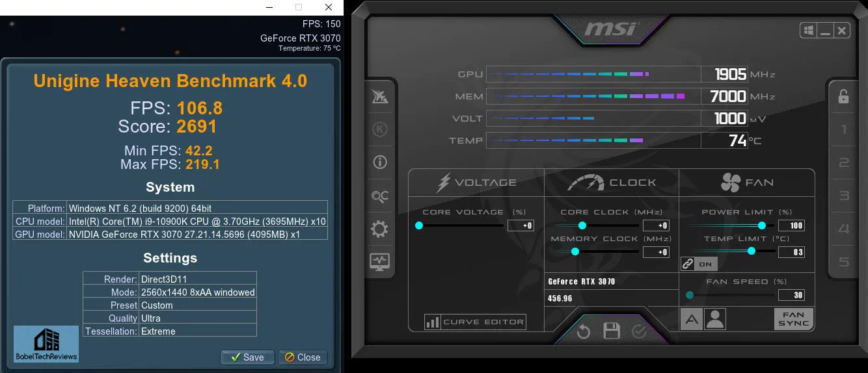Viewport: 868px width, 373px height.
Task: Click the Close button in Heaven Benchmark
Action: pyautogui.click(x=303, y=357)
